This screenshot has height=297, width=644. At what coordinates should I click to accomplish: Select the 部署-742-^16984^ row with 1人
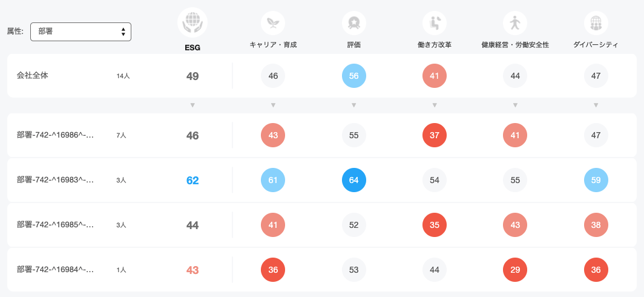(322, 270)
